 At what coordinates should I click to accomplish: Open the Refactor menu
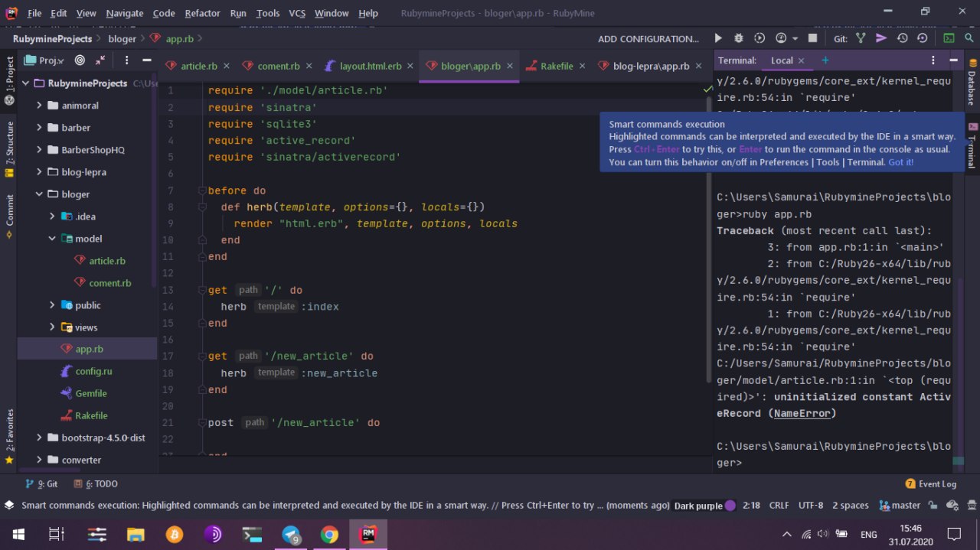click(202, 13)
